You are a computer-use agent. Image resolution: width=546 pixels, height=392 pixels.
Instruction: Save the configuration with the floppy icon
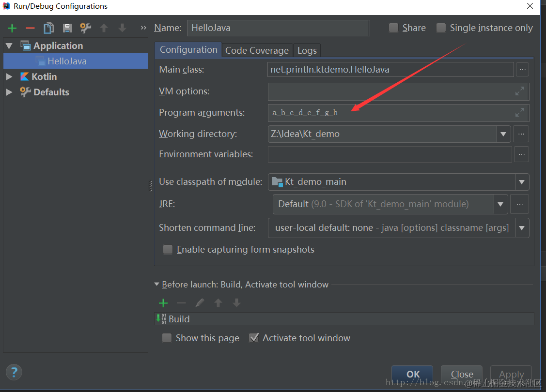(x=67, y=28)
